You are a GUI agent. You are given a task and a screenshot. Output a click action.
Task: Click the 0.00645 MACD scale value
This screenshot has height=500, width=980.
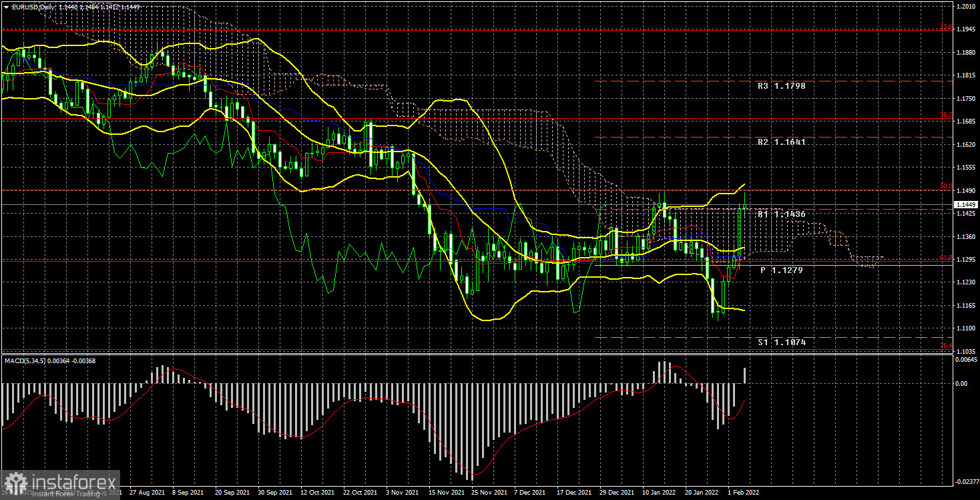(967, 360)
